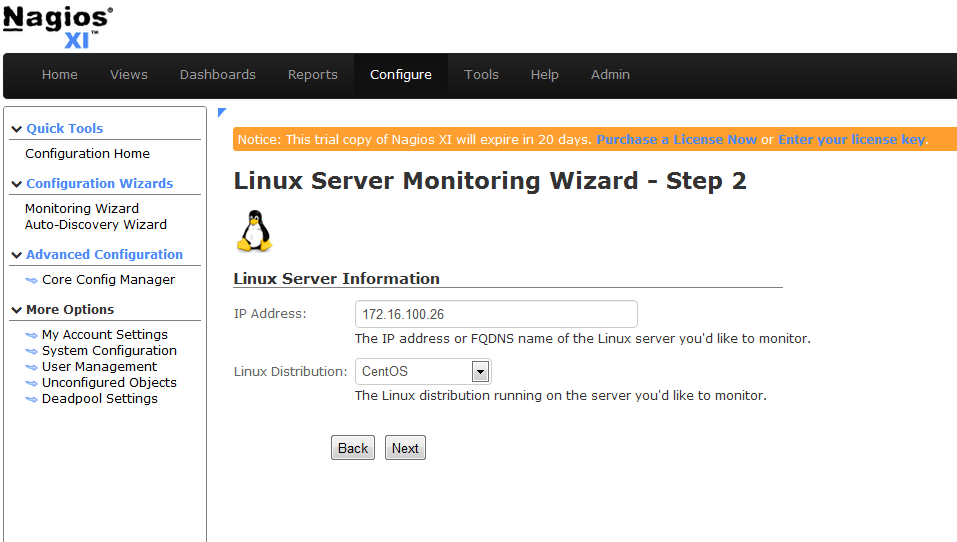Click the Next button
This screenshot has width=957, height=542.
click(x=405, y=448)
